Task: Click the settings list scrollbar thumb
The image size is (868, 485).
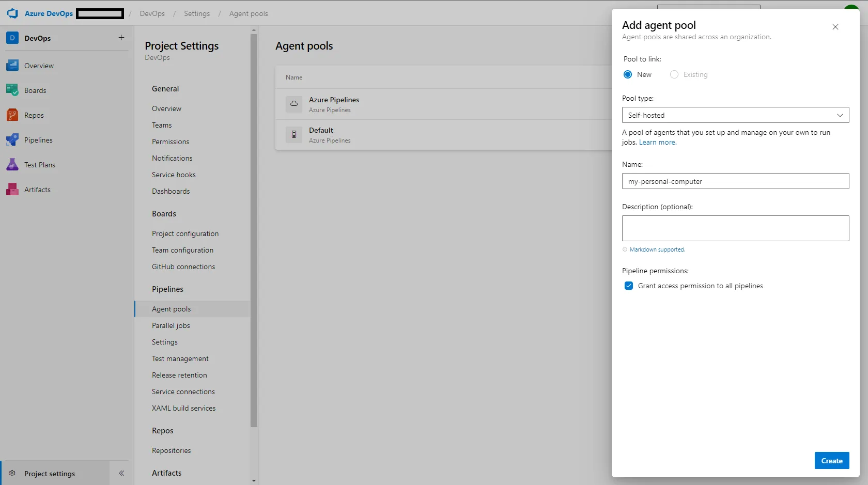Action: click(254, 231)
